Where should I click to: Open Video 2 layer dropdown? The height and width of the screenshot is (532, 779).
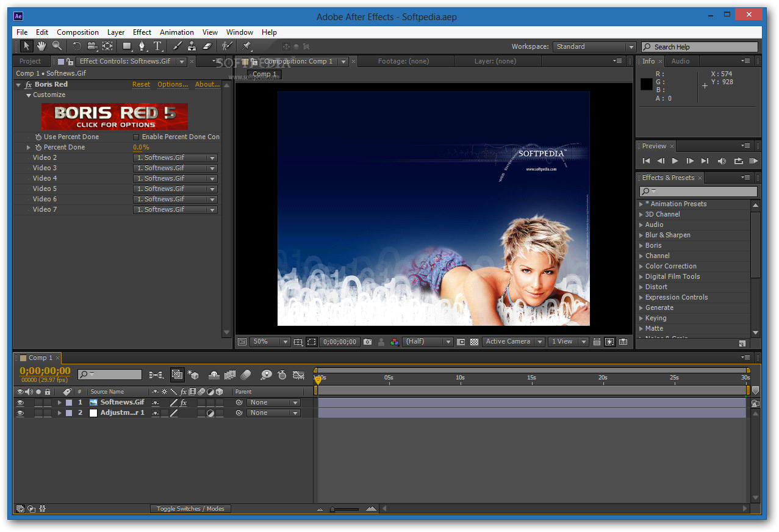(x=175, y=158)
